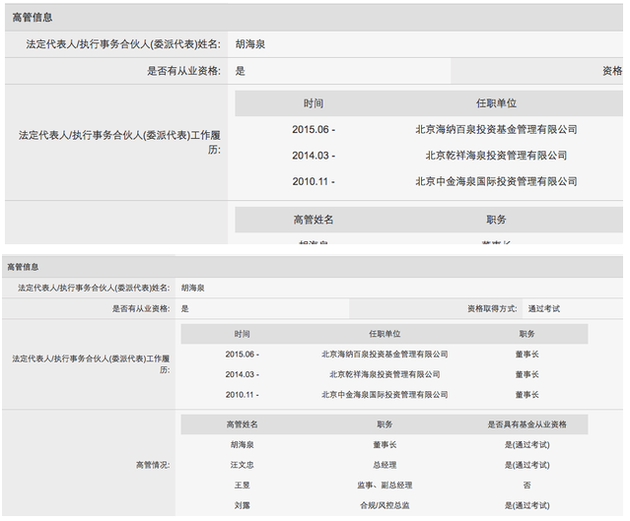Viewport: 630px width, 521px height.
Task: Click the 资格取得方式 label
Action: click(x=492, y=309)
